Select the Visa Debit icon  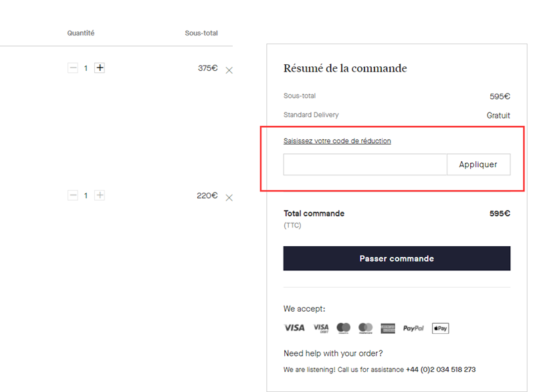321,328
